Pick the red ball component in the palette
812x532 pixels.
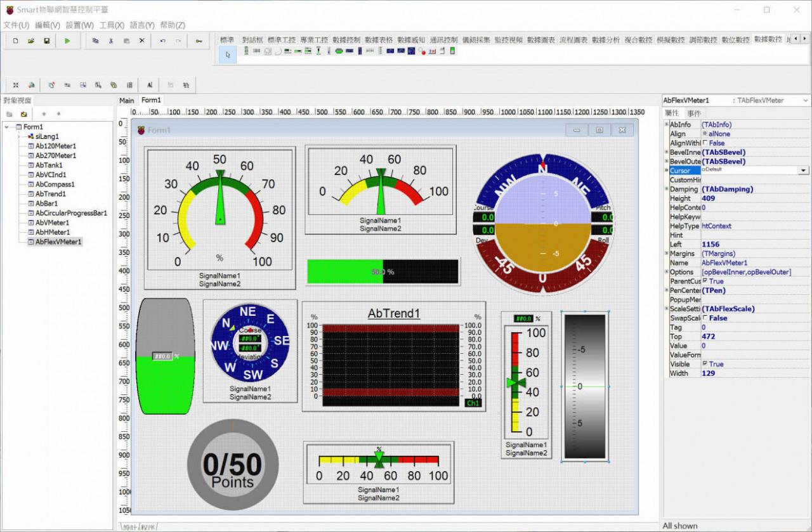pyautogui.click(x=422, y=51)
